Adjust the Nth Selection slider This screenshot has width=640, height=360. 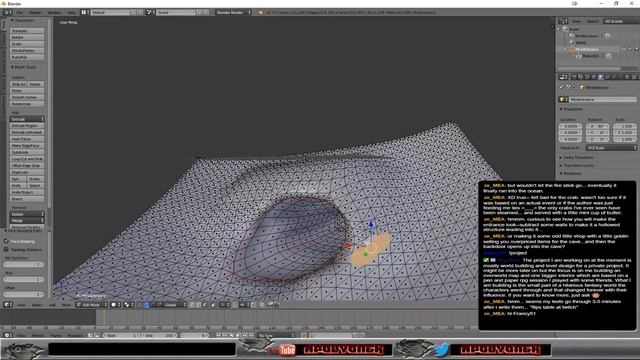tap(24, 264)
